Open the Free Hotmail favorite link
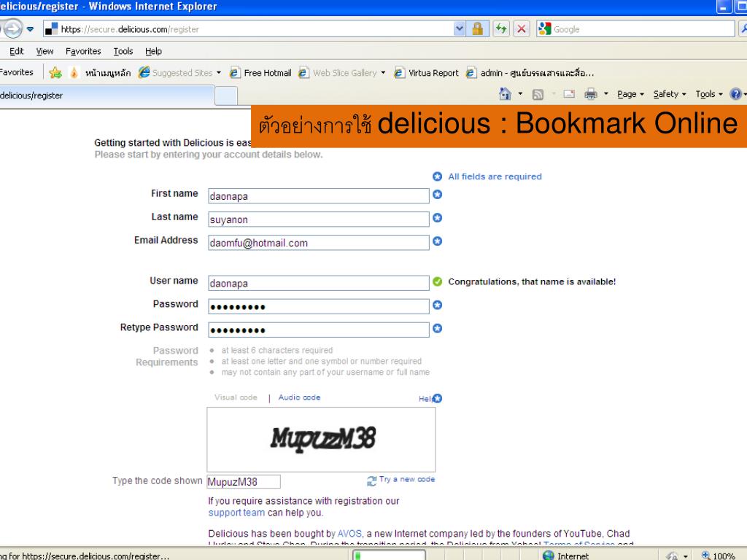 260,72
